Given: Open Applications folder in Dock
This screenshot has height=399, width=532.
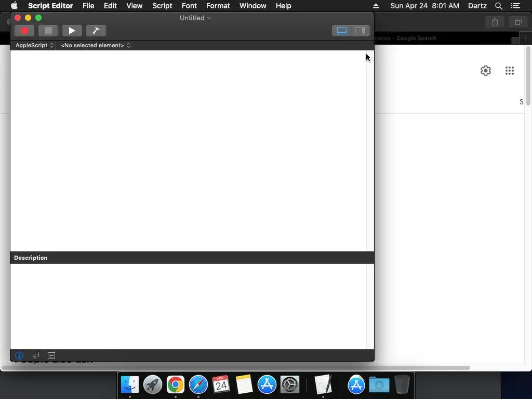Looking at the screenshot, I should click(x=356, y=384).
